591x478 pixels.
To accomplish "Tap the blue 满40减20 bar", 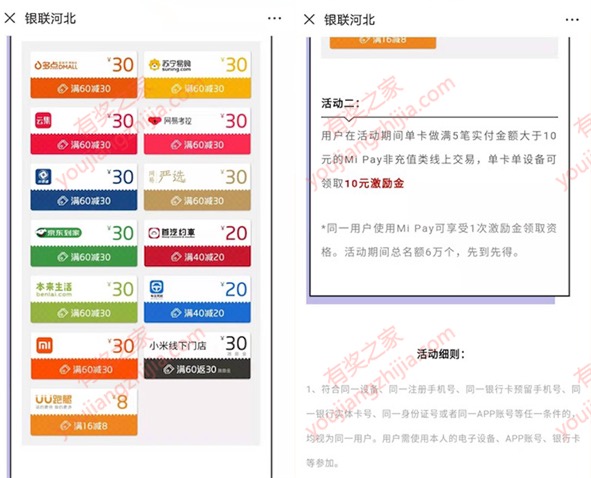I will coord(197,313).
